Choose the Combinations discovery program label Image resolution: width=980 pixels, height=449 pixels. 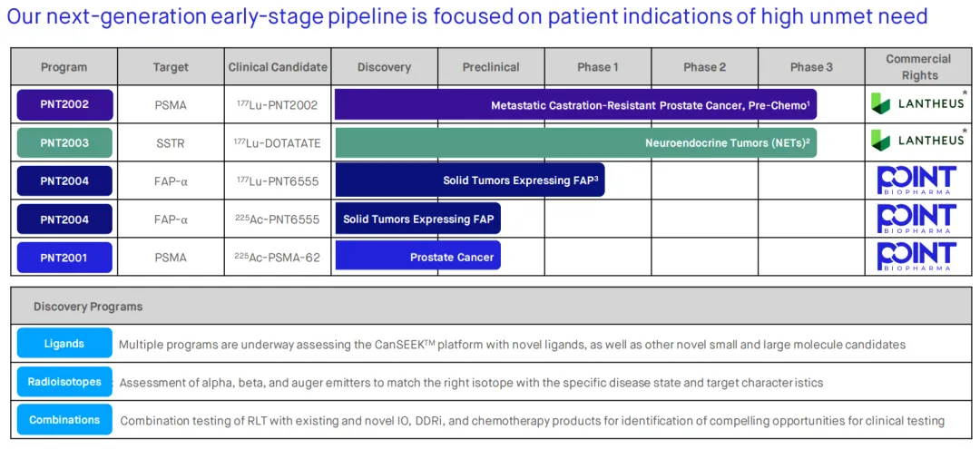(x=64, y=420)
